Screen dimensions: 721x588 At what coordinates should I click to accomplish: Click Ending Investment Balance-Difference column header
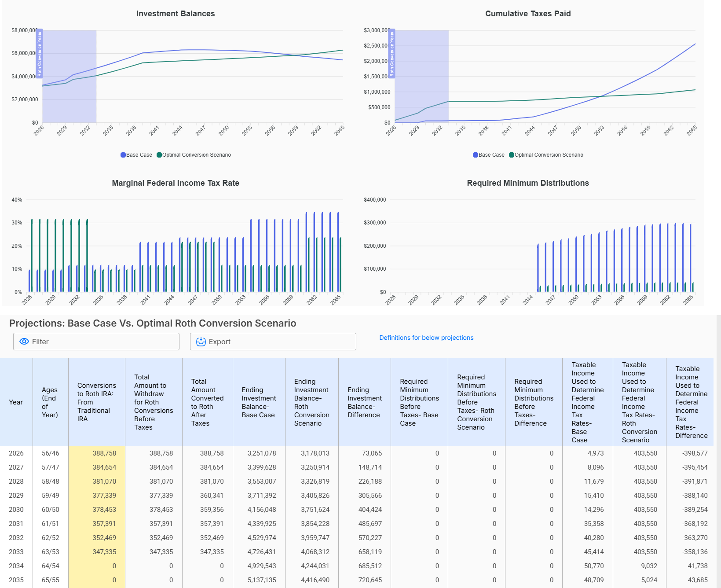[364, 402]
